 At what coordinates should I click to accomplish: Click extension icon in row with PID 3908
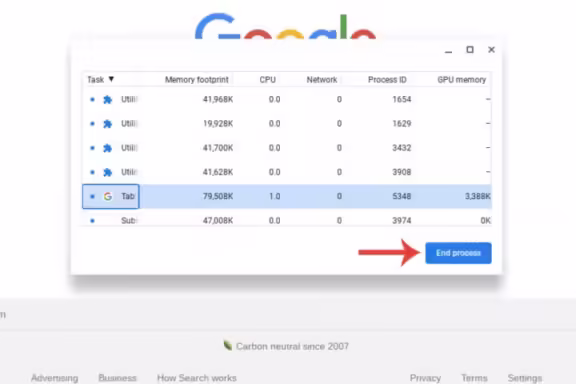pos(107,172)
